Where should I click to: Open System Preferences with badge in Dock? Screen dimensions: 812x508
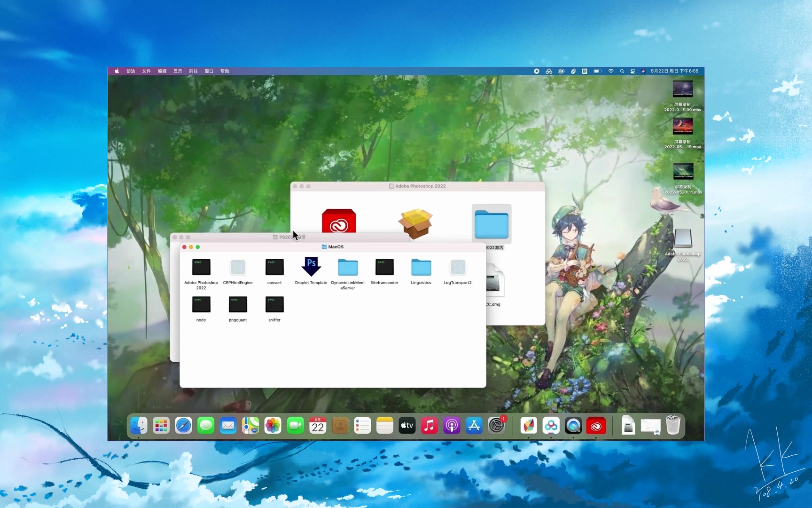(496, 426)
